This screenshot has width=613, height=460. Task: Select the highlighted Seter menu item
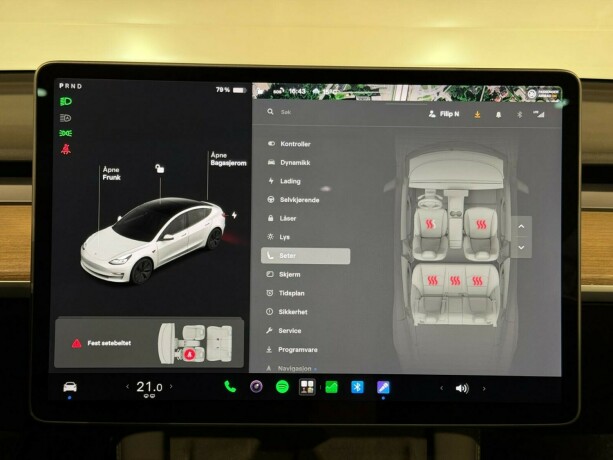pos(305,256)
